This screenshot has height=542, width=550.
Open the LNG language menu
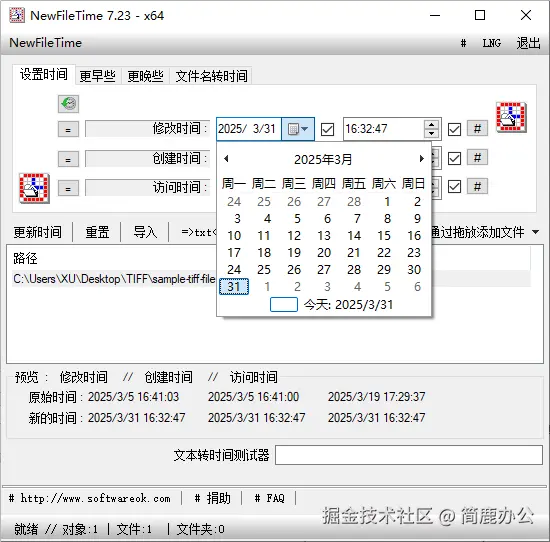491,43
